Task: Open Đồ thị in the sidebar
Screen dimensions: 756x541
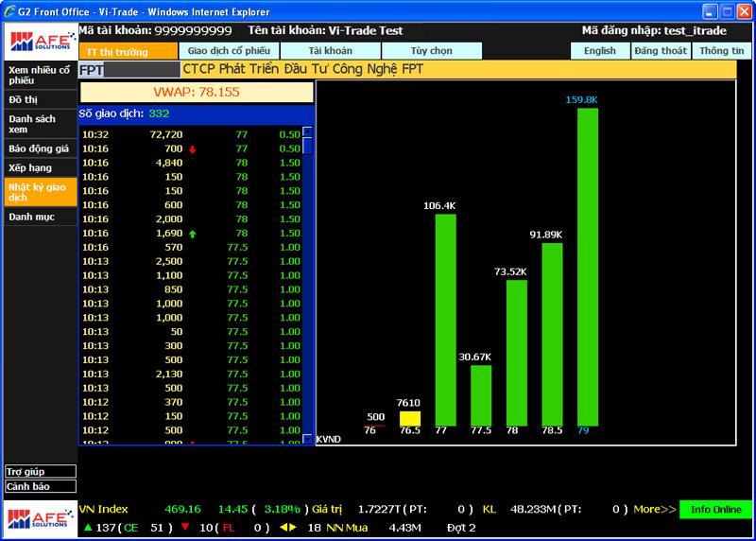Action: [41, 99]
